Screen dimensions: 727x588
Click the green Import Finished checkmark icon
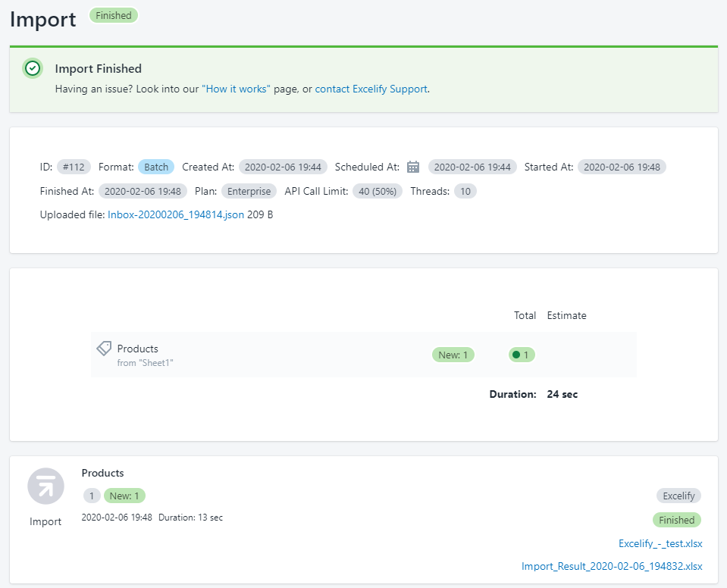point(32,68)
